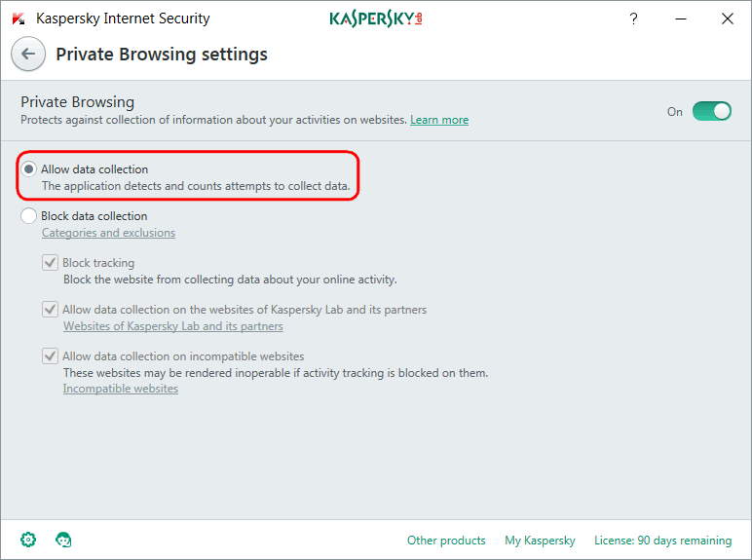Open the Learn more link

pos(439,120)
